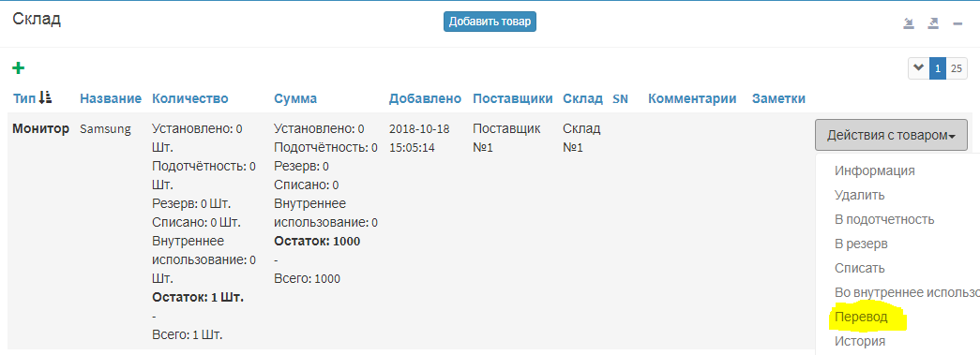Select Удалить in the actions menu
Screen dimensions: 980x355
(859, 195)
